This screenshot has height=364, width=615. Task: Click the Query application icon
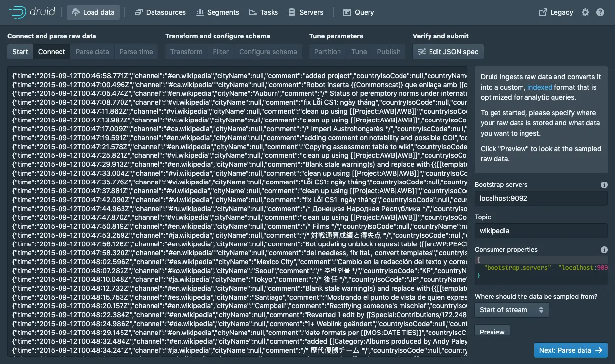(347, 12)
